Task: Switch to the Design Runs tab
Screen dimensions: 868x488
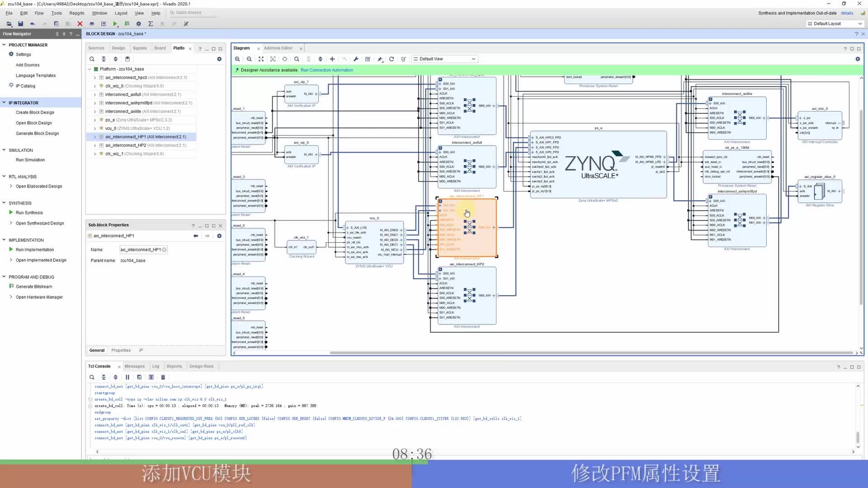Action: click(201, 366)
